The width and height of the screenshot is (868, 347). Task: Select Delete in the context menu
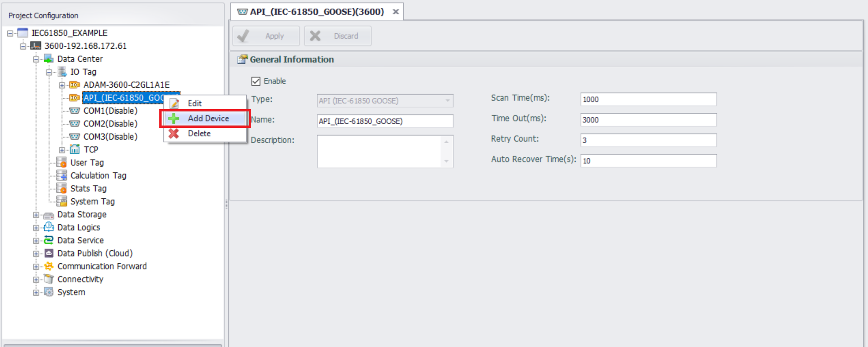pos(199,134)
